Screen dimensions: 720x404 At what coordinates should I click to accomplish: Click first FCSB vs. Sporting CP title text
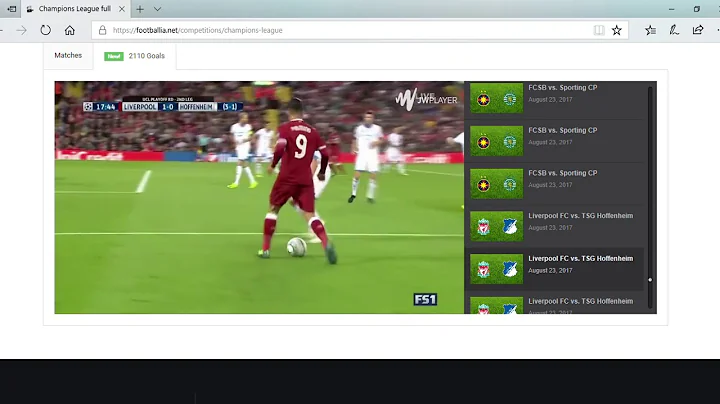pos(562,87)
